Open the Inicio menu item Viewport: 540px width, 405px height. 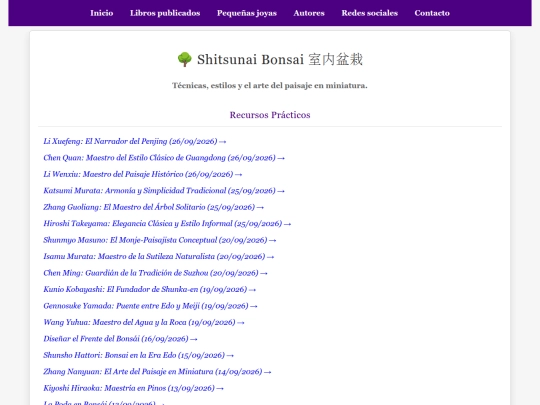click(x=102, y=13)
